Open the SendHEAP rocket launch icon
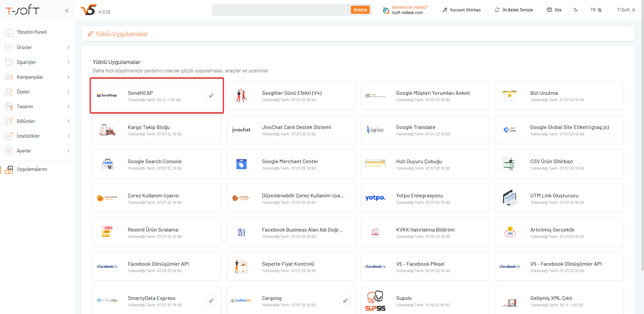 pyautogui.click(x=211, y=96)
